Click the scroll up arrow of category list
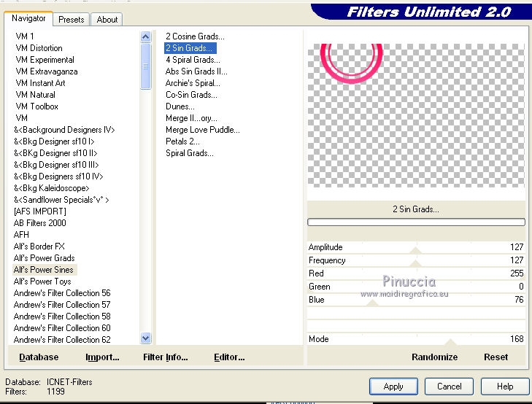The image size is (532, 404). coord(145,36)
